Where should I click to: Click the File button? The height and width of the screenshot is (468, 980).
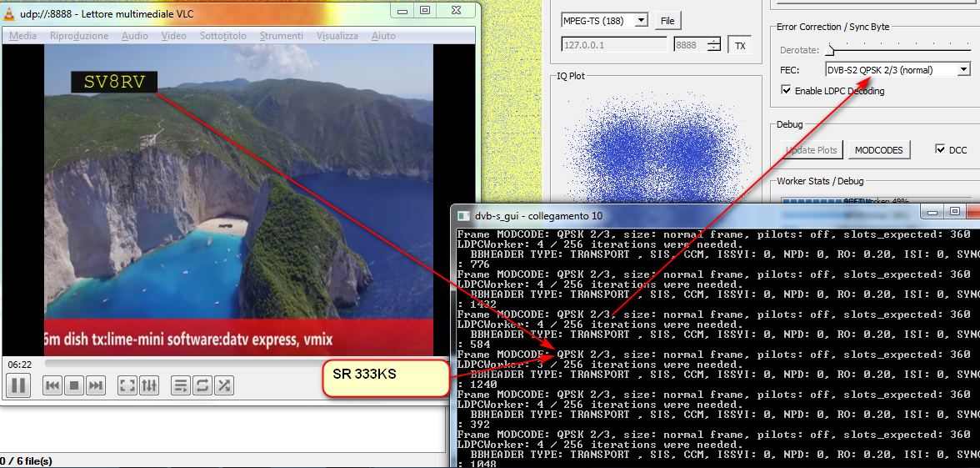pos(667,21)
